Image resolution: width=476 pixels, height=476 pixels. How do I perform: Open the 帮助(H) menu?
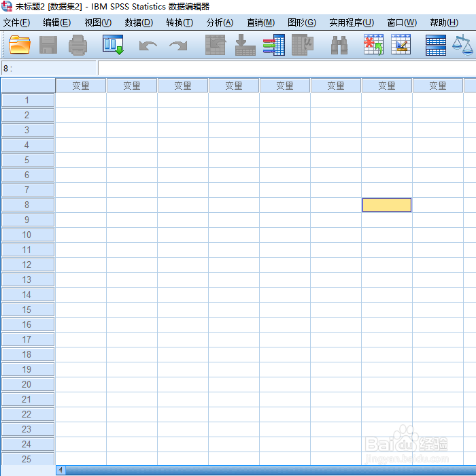[444, 22]
